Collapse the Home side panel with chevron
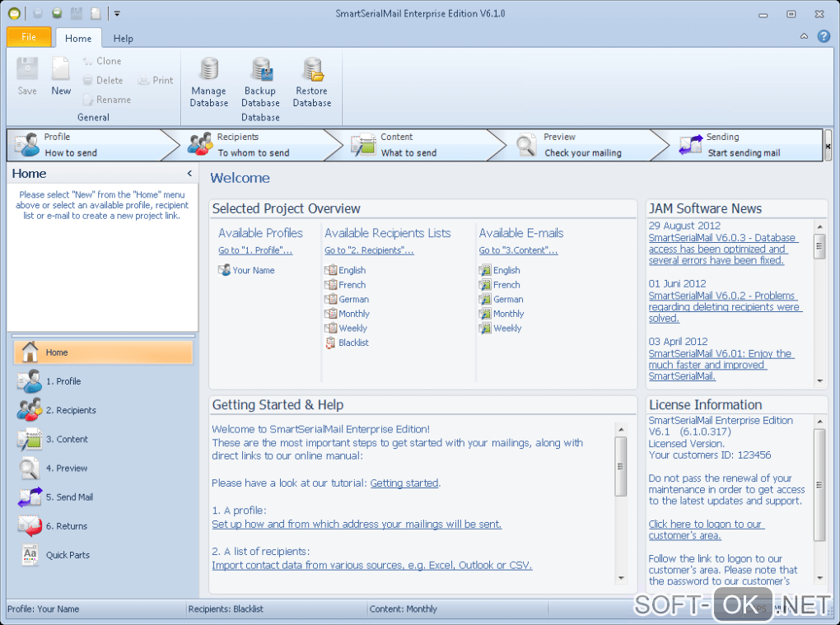This screenshot has height=625, width=840. [x=189, y=173]
